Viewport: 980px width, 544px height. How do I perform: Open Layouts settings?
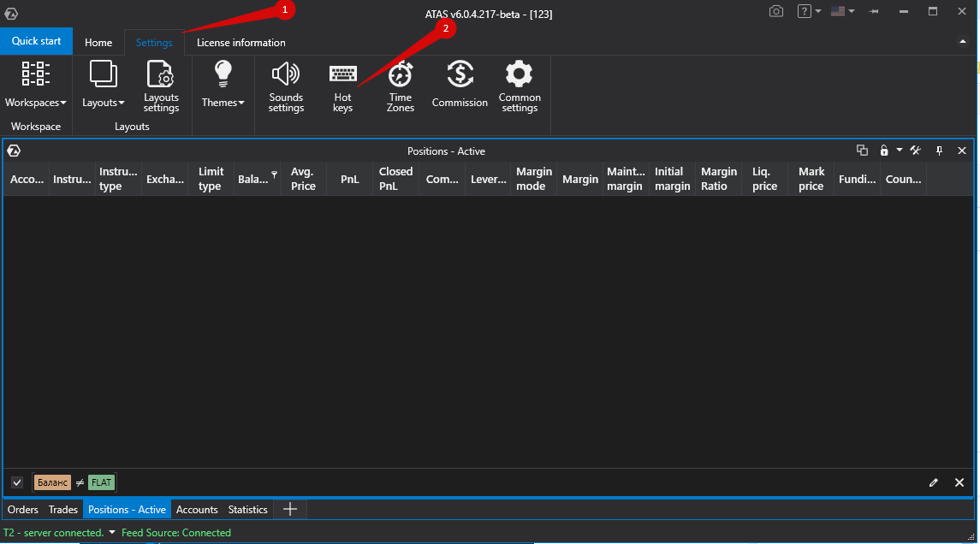coord(161,85)
